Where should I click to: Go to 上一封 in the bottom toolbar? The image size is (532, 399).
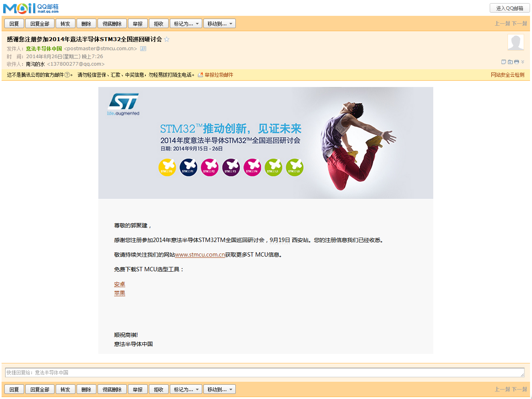pyautogui.click(x=502, y=390)
